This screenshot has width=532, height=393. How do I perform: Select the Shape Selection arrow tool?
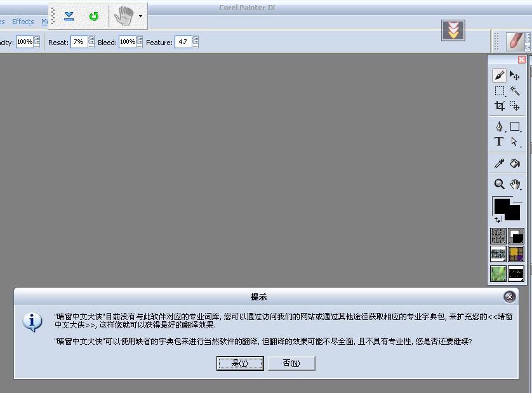click(x=514, y=142)
